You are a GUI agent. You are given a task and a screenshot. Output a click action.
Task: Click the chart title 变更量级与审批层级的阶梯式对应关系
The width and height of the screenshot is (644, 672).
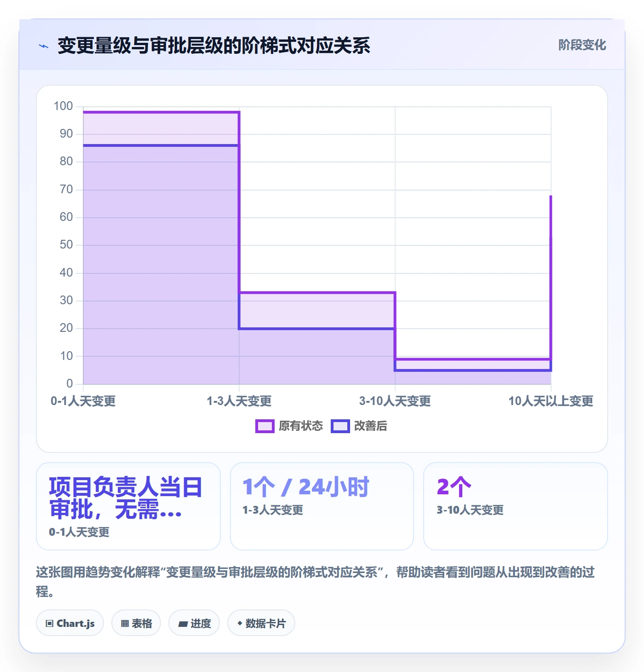214,46
